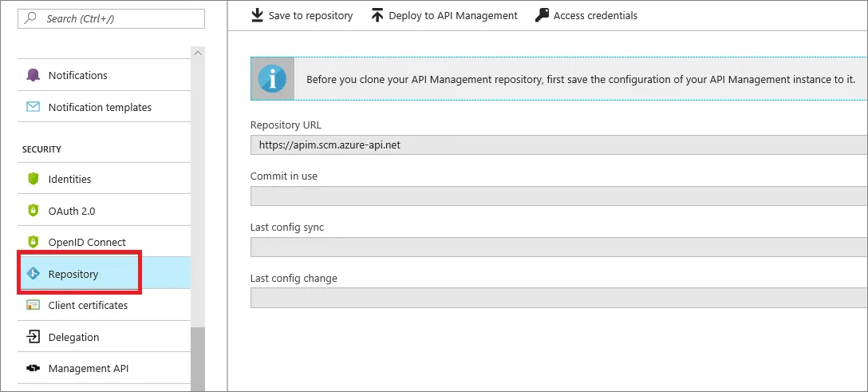Click the Delegation arrow icon
The width and height of the screenshot is (868, 392).
coord(33,337)
